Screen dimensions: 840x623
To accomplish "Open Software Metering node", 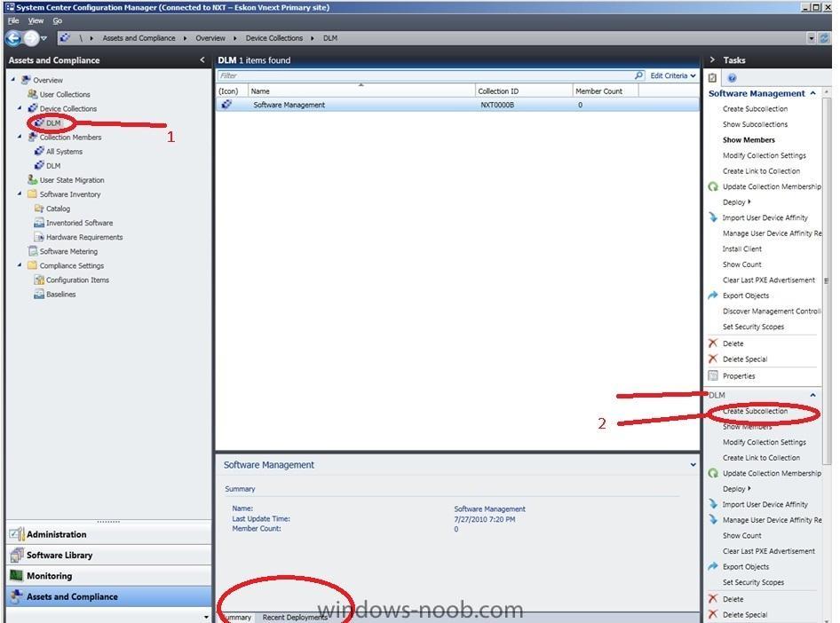I will (x=68, y=251).
